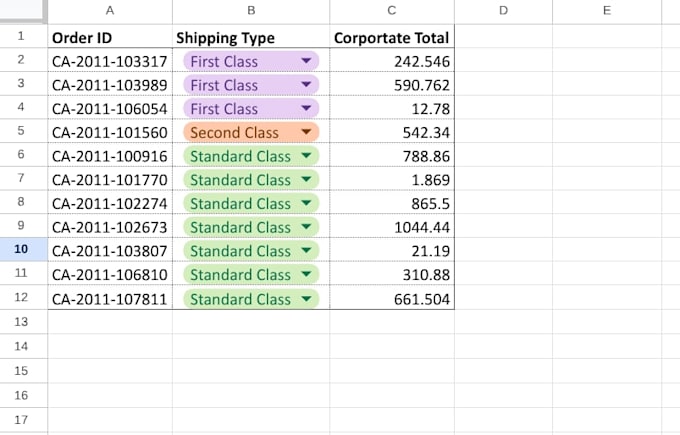Select cell containing CA-2011-103317
The height and width of the screenshot is (435, 680).
[x=110, y=60]
